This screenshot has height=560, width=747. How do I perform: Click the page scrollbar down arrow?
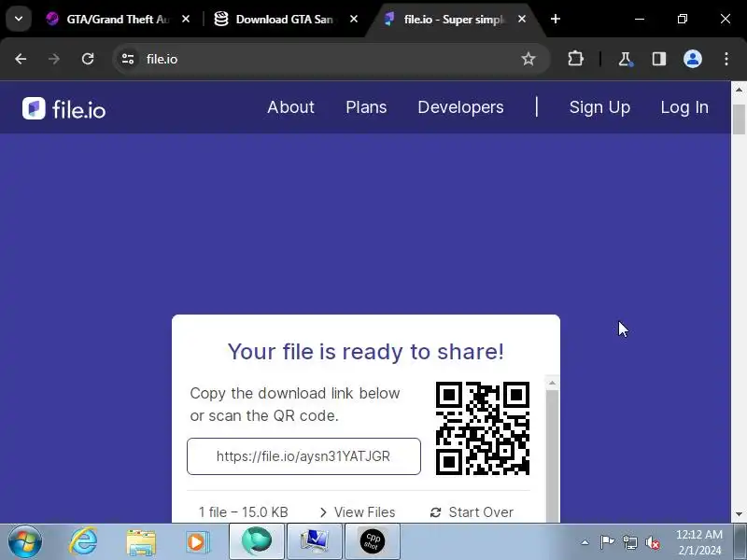739,514
